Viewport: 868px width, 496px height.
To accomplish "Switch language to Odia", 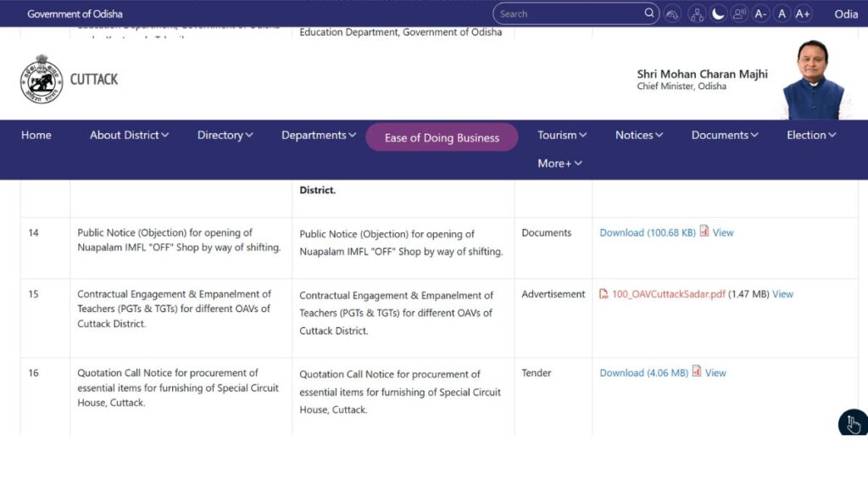I will pos(845,14).
